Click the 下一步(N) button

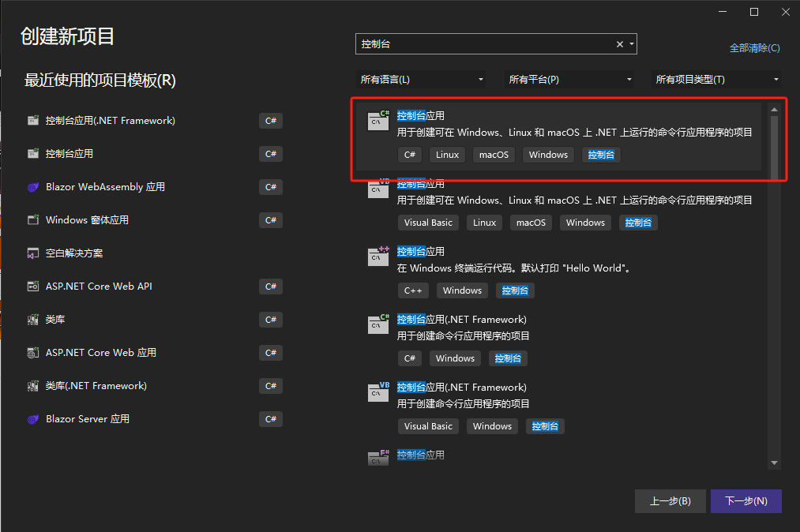[x=746, y=500]
